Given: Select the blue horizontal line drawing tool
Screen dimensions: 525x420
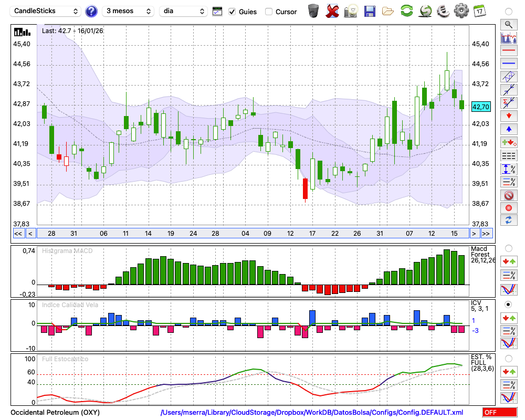Looking at the screenshot, I should point(508,64).
